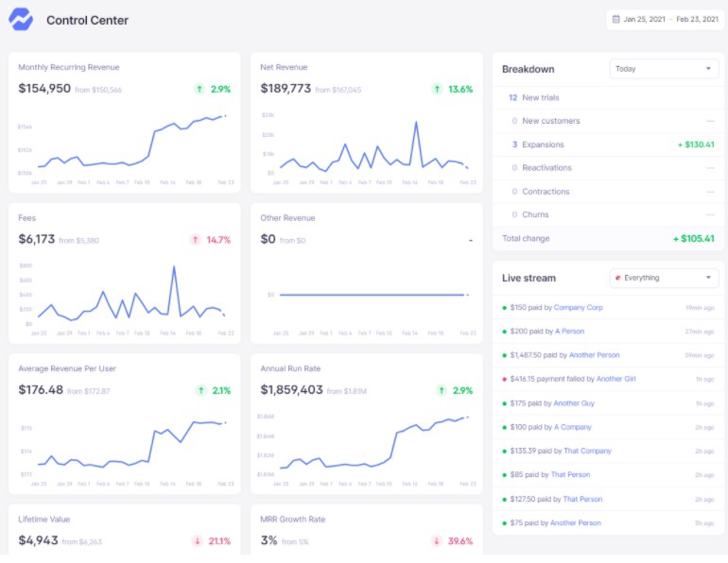Image resolution: width=728 pixels, height=563 pixels.
Task: Click the green arrow on Annual Run Rate
Action: tap(437, 390)
